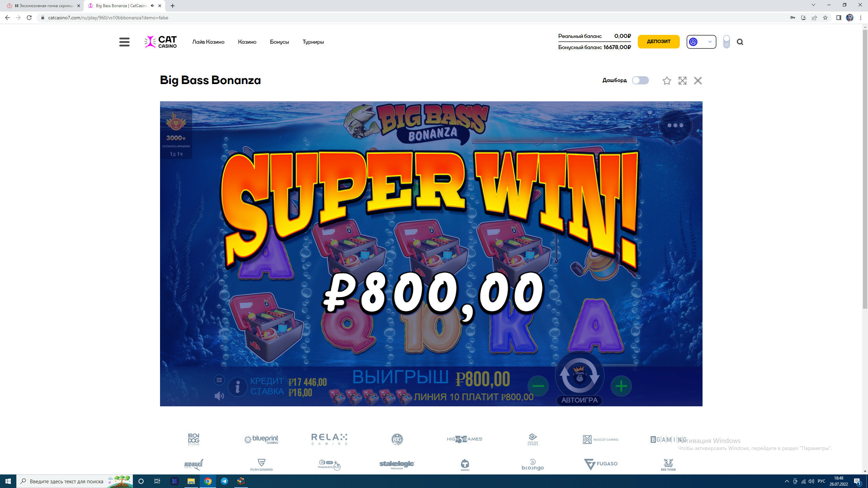Go to Турниры section
This screenshot has width=868, height=488.
(313, 42)
